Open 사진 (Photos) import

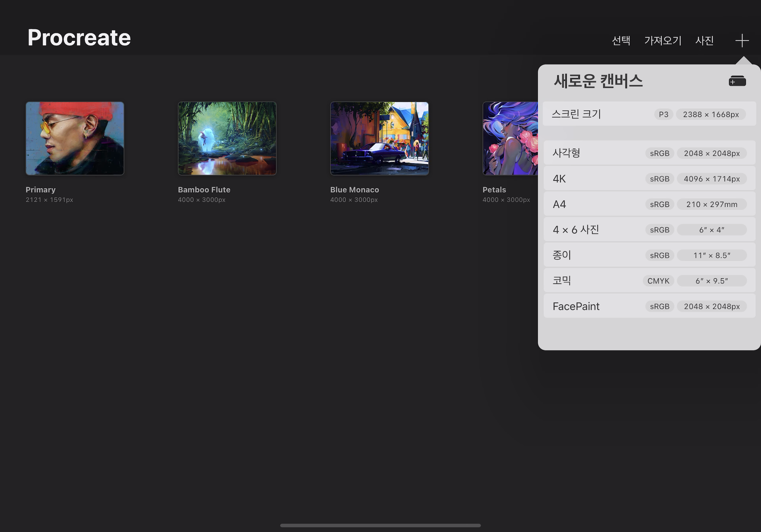pyautogui.click(x=704, y=40)
